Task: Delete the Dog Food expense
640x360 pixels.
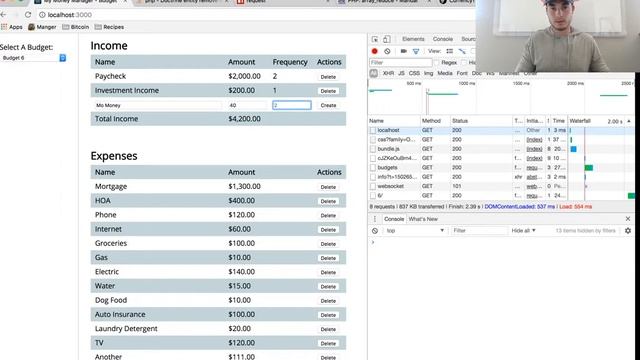Action: click(328, 301)
